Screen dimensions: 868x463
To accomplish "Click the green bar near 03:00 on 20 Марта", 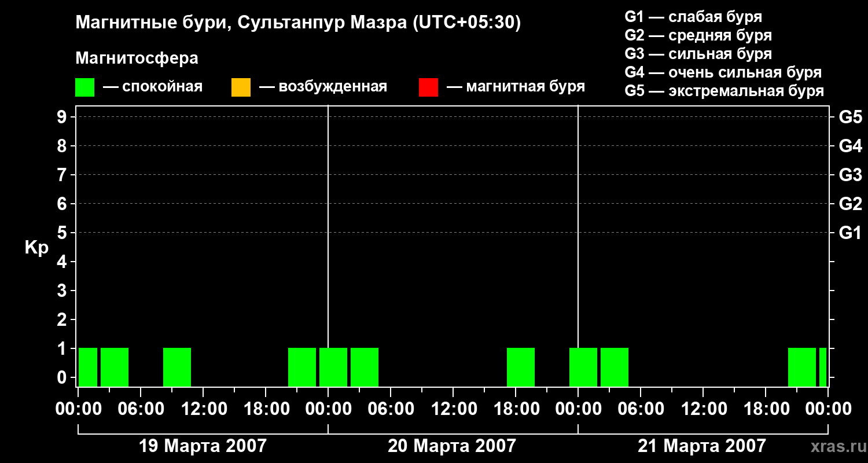I will [x=365, y=367].
